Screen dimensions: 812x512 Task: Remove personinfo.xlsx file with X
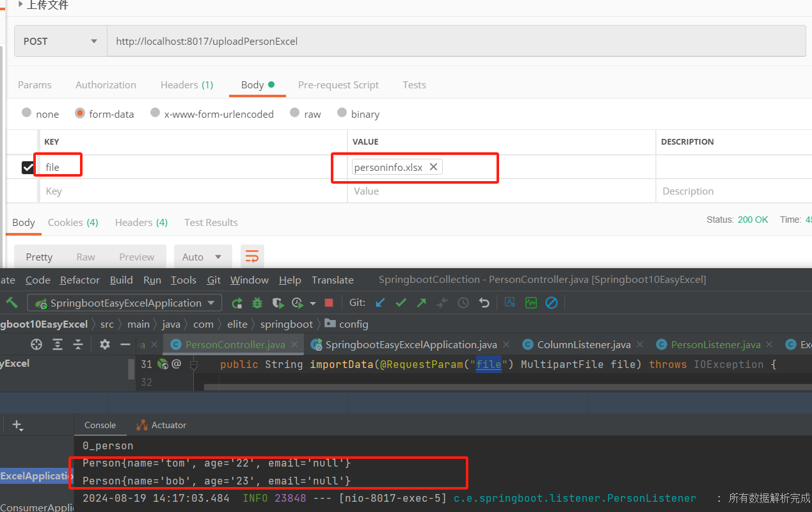tap(433, 167)
